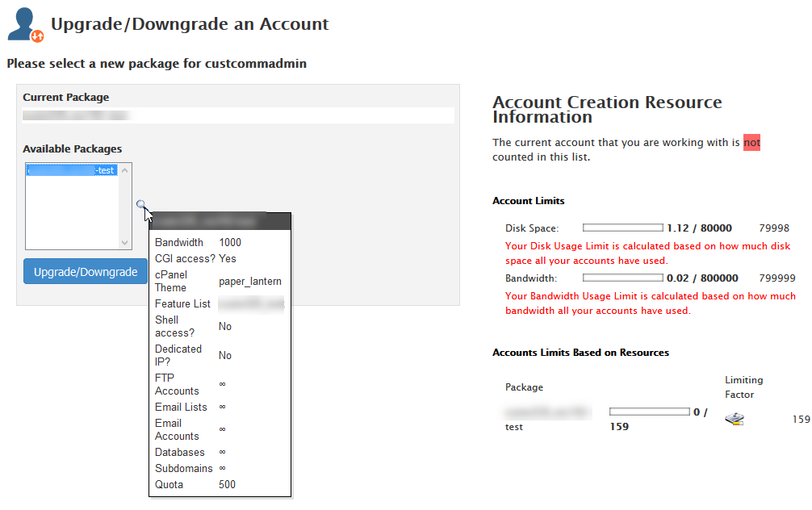
Task: Click the Bandwidth usage bar
Action: pos(622,278)
